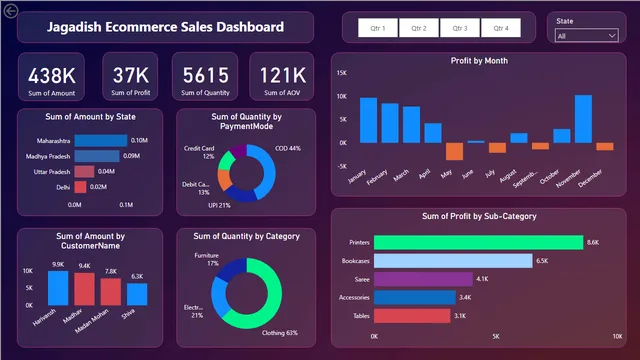Click the Sum of Profit by Sub-Category title
The image size is (640, 360).
pos(479,216)
